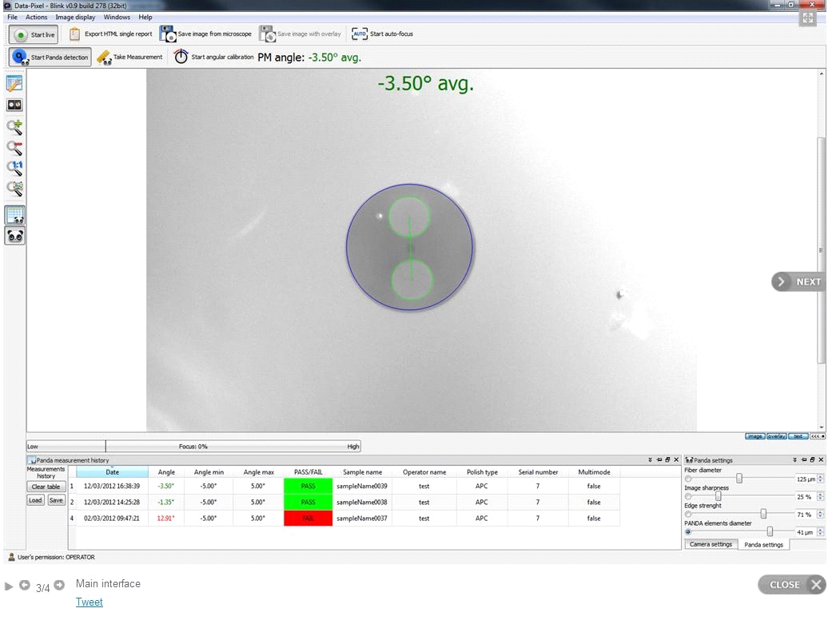
Task: Click the Clear table button
Action: point(46,487)
